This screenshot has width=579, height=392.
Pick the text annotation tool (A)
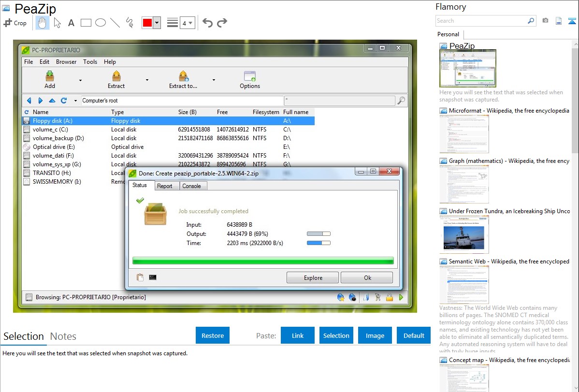pos(71,23)
